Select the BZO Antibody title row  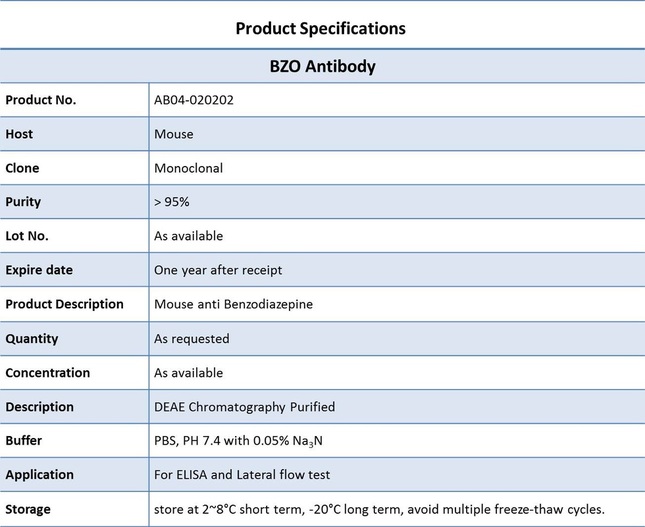[322, 66]
